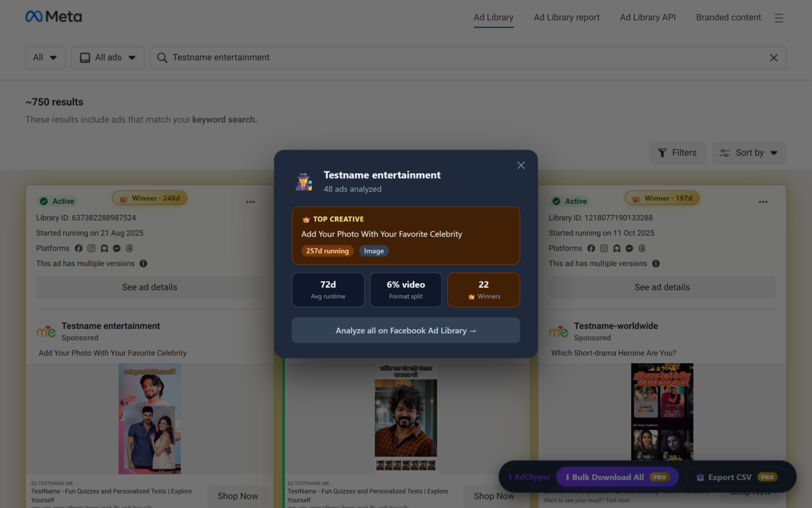Close the Testname entertainment popup

pyautogui.click(x=521, y=165)
